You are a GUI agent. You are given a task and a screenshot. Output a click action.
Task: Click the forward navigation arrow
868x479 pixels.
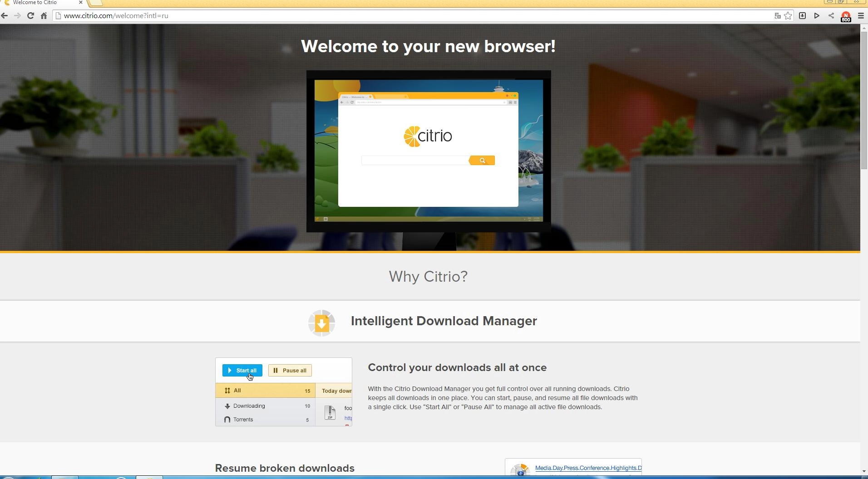[x=17, y=16]
